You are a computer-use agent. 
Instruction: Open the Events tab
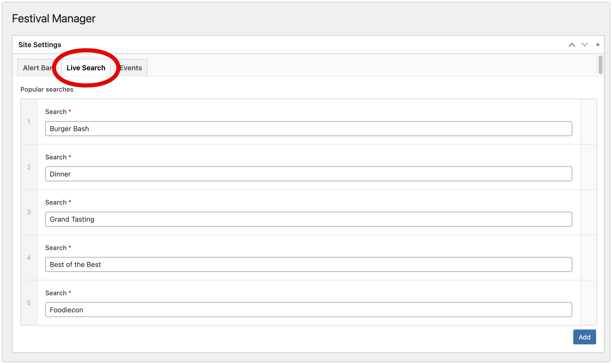pyautogui.click(x=131, y=68)
